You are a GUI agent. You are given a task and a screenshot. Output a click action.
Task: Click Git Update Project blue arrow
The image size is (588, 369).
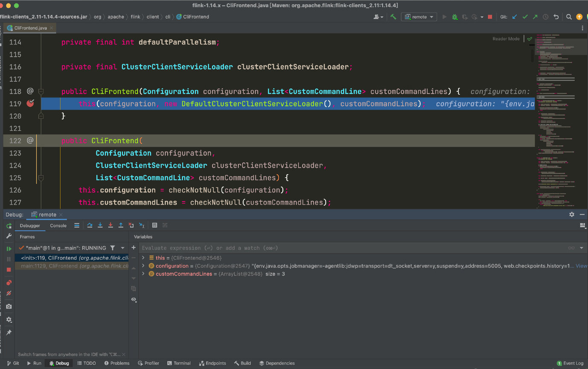(515, 17)
